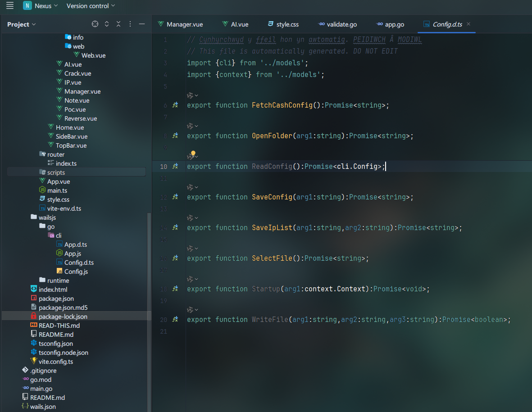Switch to the AI.vue editor tab
Screen dimensions: 532x412
(235, 24)
